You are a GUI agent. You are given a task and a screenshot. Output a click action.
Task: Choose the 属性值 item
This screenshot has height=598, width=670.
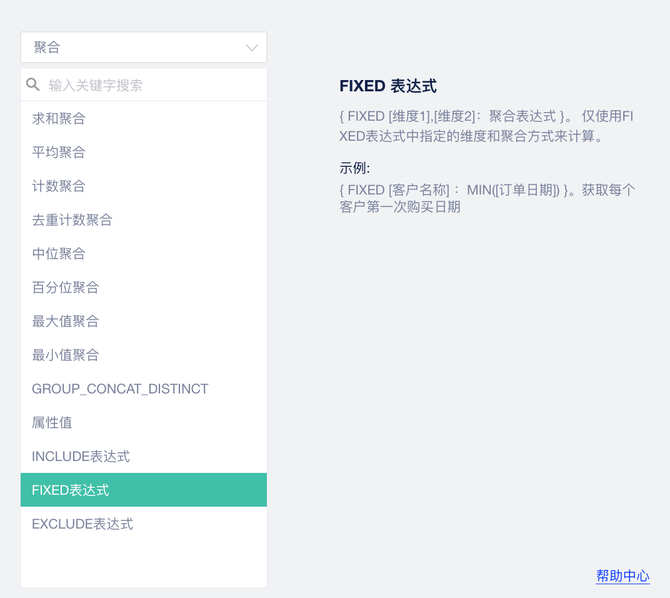[52, 423]
